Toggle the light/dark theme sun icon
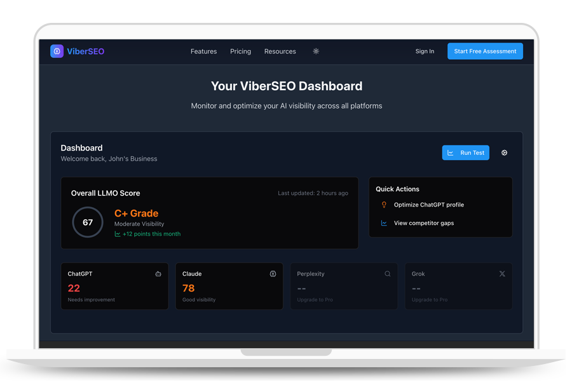The height and width of the screenshot is (392, 572). [316, 51]
